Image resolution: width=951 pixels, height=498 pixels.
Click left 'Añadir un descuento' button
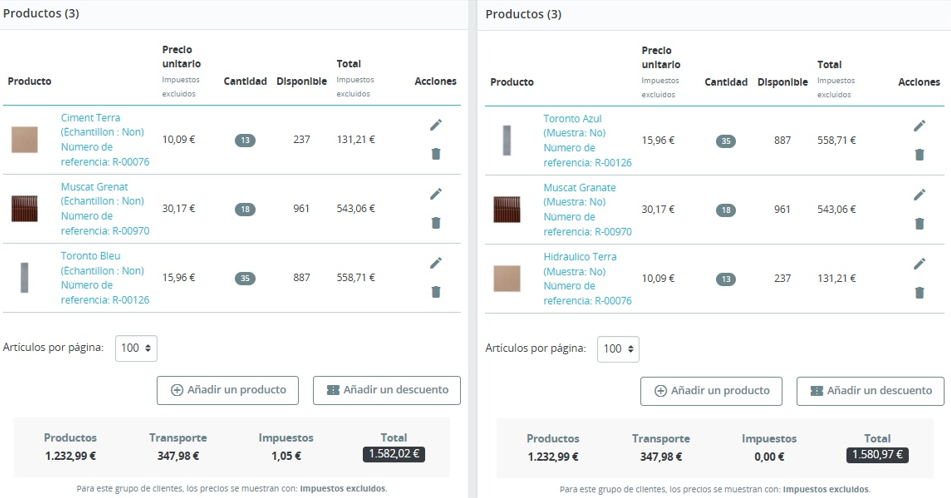[x=387, y=390]
